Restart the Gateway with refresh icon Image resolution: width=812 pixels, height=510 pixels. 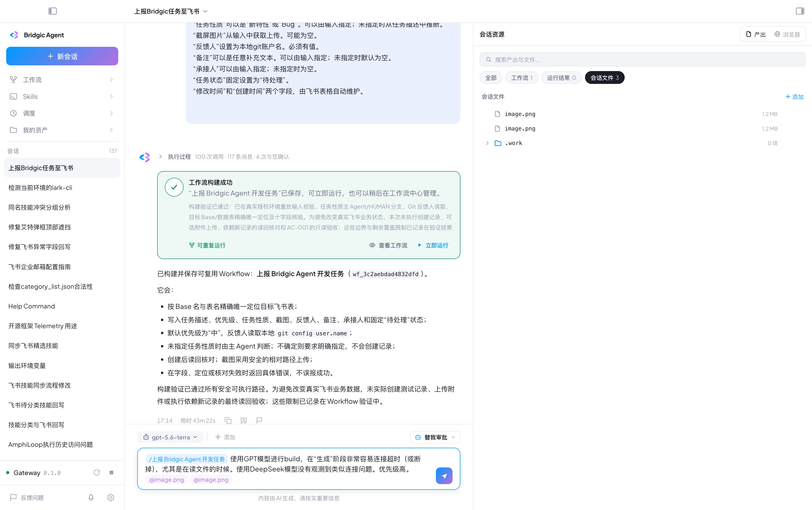click(x=97, y=472)
